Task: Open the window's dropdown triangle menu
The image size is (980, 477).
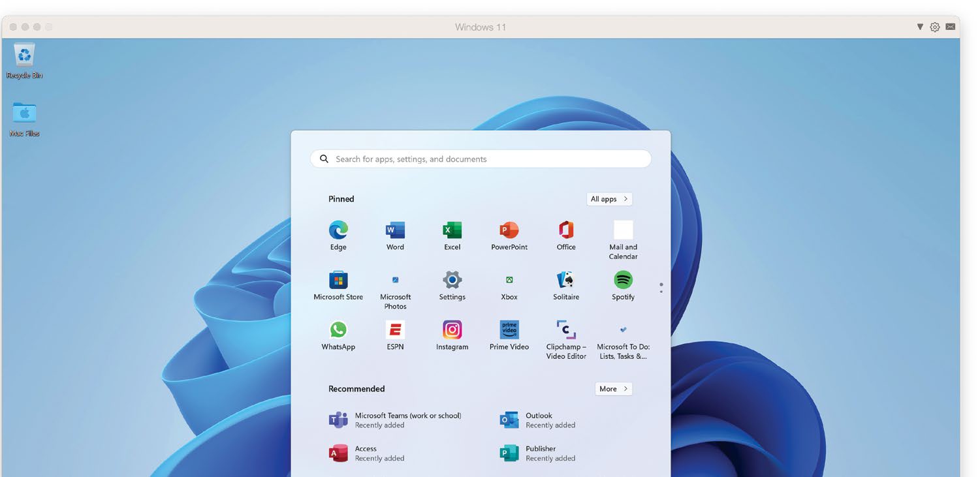Action: tap(920, 27)
